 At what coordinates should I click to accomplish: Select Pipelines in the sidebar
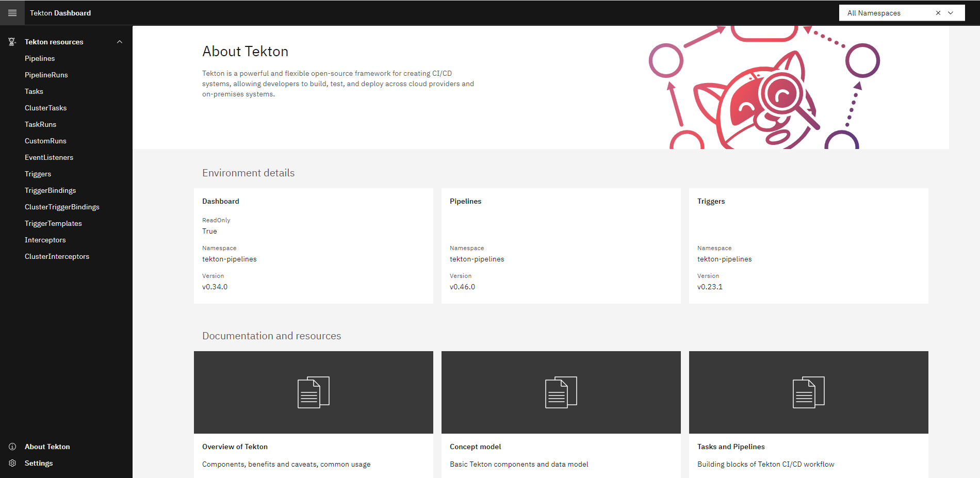40,58
